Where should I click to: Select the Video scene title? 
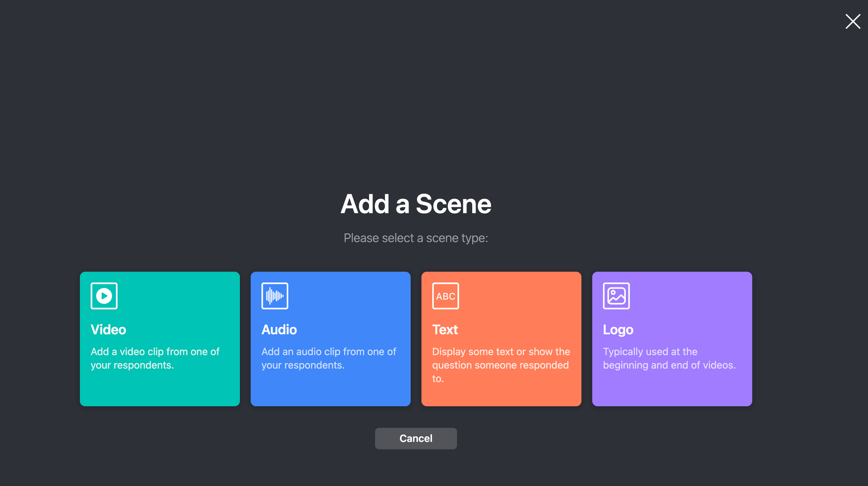coord(108,330)
